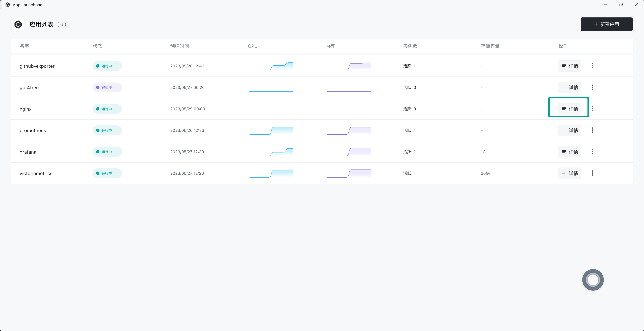Click the 操作 column header

(x=563, y=46)
